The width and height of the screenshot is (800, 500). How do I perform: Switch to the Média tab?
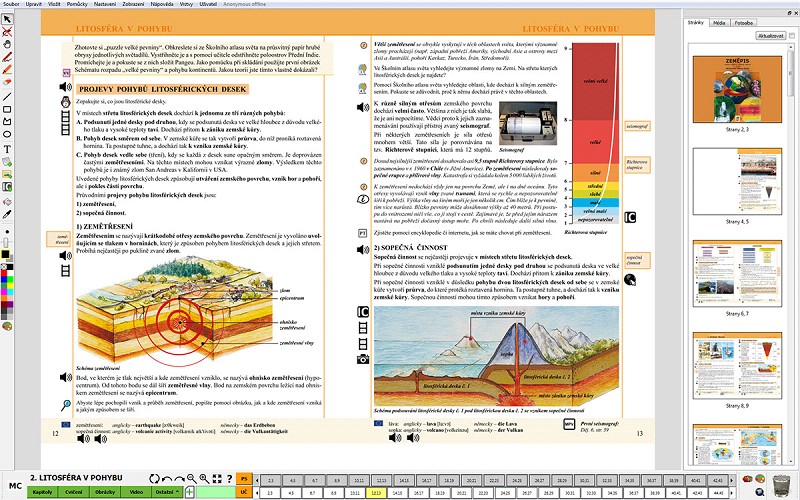point(719,22)
